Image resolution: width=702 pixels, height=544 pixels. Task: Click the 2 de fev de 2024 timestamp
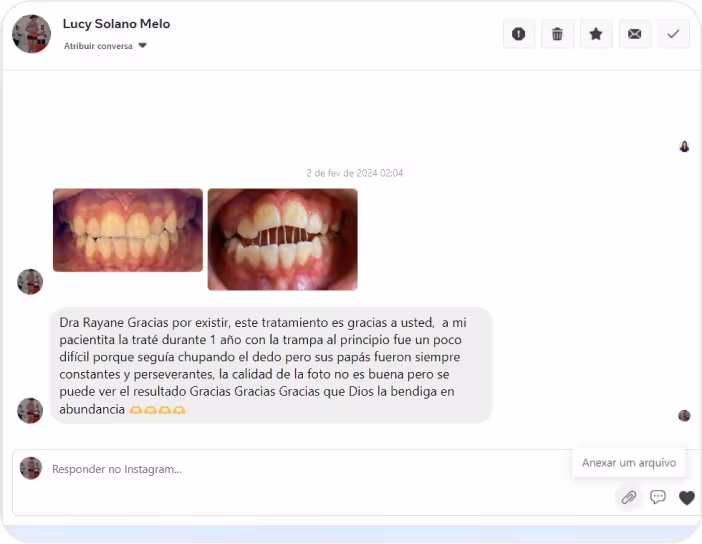tap(354, 173)
